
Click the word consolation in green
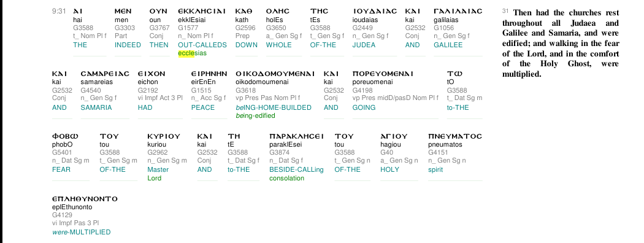click(286, 179)
